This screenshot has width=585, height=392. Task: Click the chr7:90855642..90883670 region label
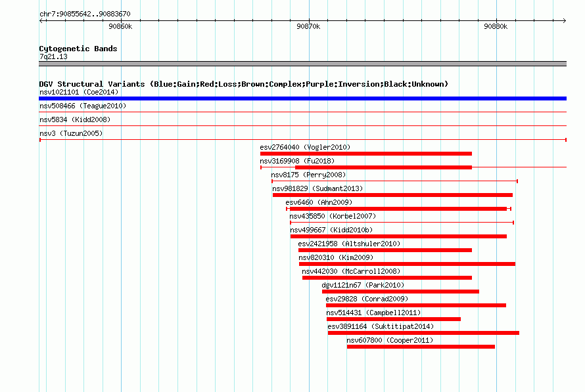85,14
